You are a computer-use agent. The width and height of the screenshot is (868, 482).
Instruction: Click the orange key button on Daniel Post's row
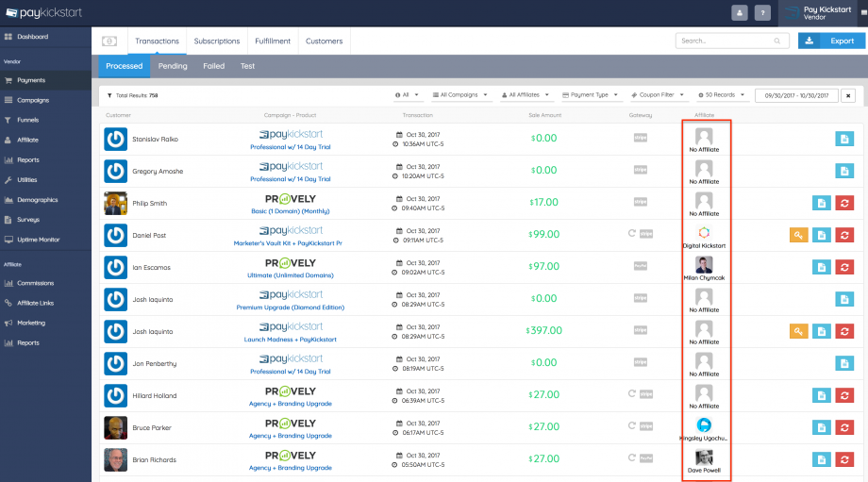[x=798, y=235]
